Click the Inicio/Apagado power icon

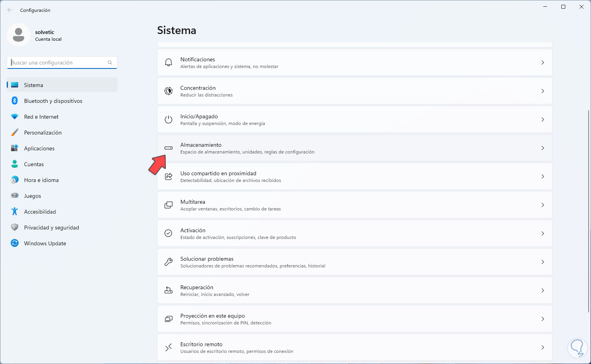[x=169, y=119]
